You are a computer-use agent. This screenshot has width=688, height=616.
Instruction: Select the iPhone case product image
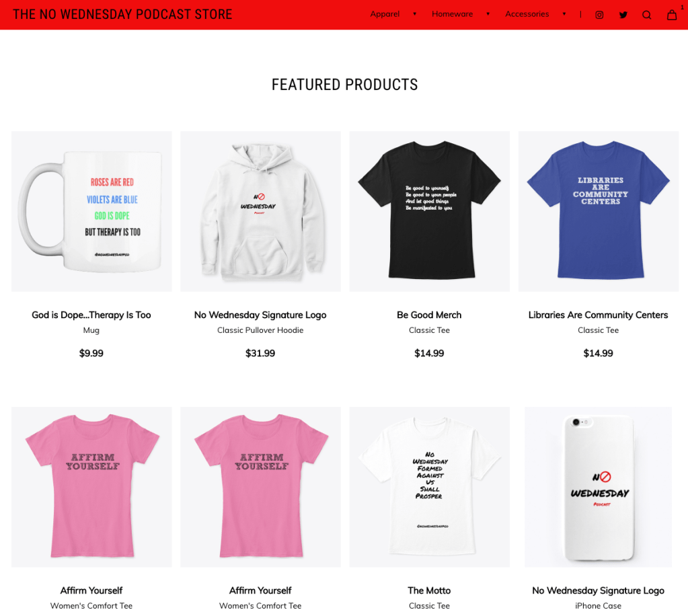599,487
